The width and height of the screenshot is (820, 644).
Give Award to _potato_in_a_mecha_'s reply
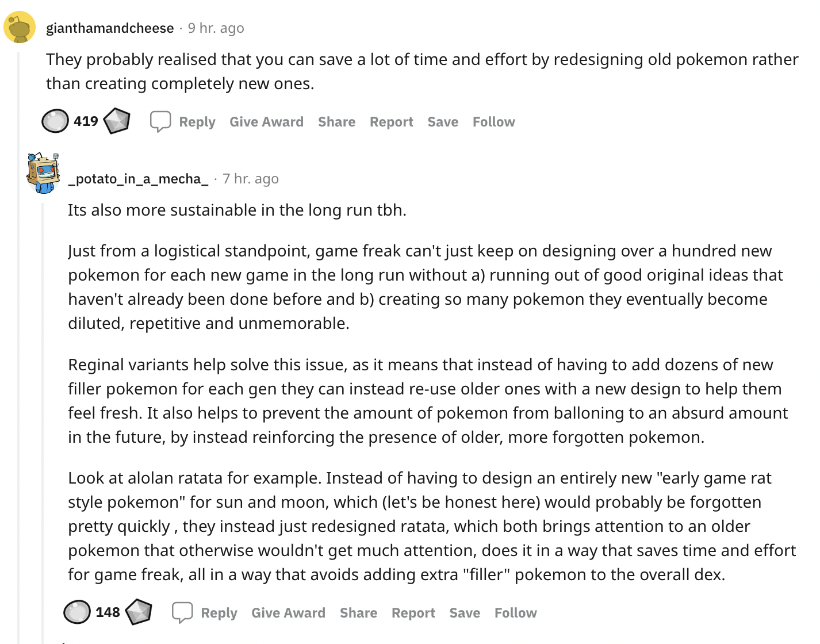(289, 613)
